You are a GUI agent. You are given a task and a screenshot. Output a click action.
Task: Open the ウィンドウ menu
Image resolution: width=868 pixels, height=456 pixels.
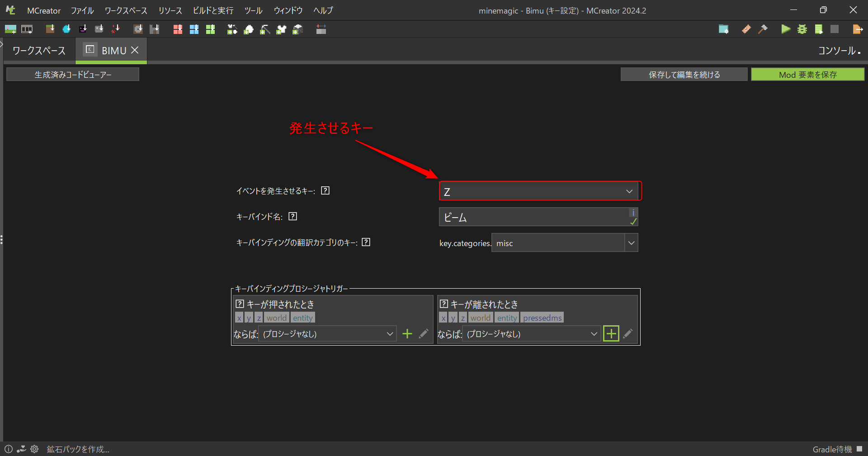[288, 10]
